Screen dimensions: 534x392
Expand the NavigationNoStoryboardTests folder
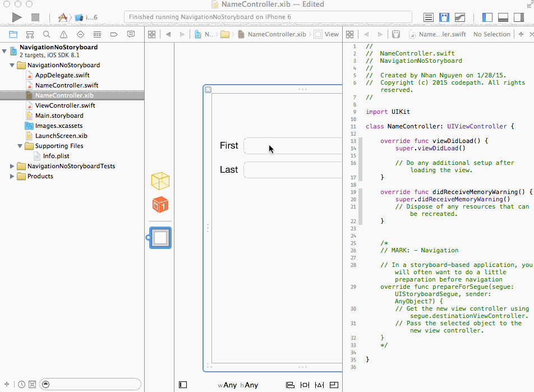(12, 166)
